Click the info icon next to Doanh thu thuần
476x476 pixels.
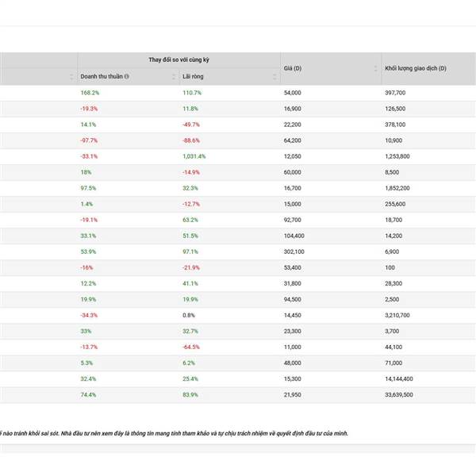point(127,77)
